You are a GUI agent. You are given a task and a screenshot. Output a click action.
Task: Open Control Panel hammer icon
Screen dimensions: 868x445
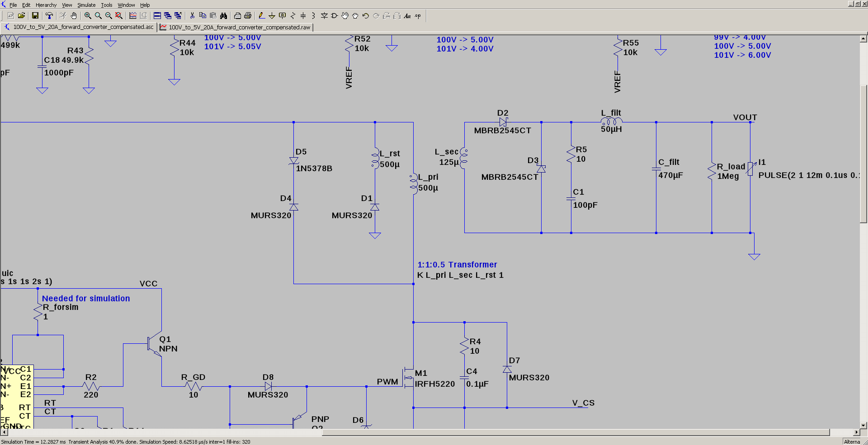49,16
